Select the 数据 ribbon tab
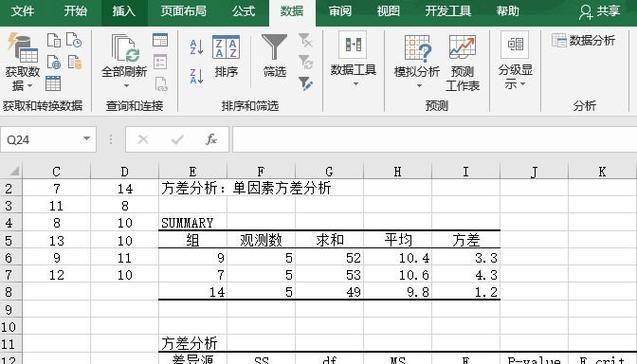The width and height of the screenshot is (637, 364). (x=292, y=11)
